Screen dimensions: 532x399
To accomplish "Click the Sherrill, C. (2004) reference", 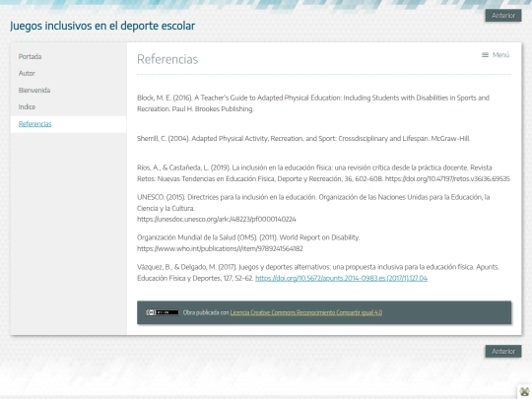I will click(x=303, y=139).
